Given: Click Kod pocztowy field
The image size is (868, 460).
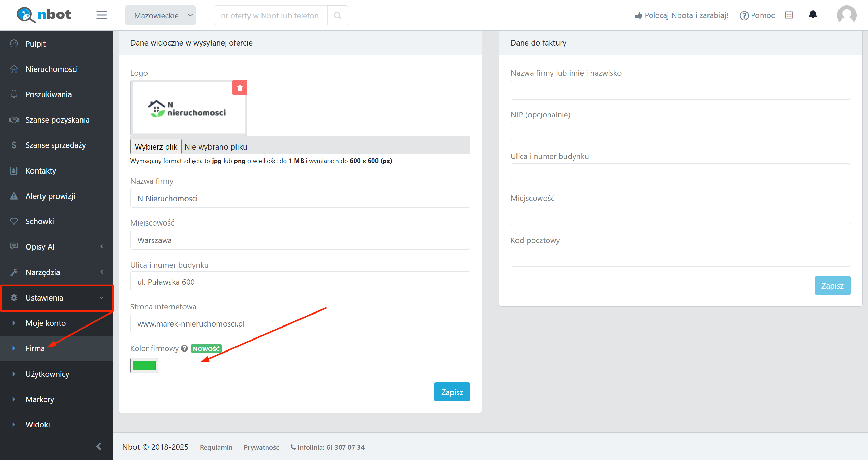Looking at the screenshot, I should click(680, 257).
